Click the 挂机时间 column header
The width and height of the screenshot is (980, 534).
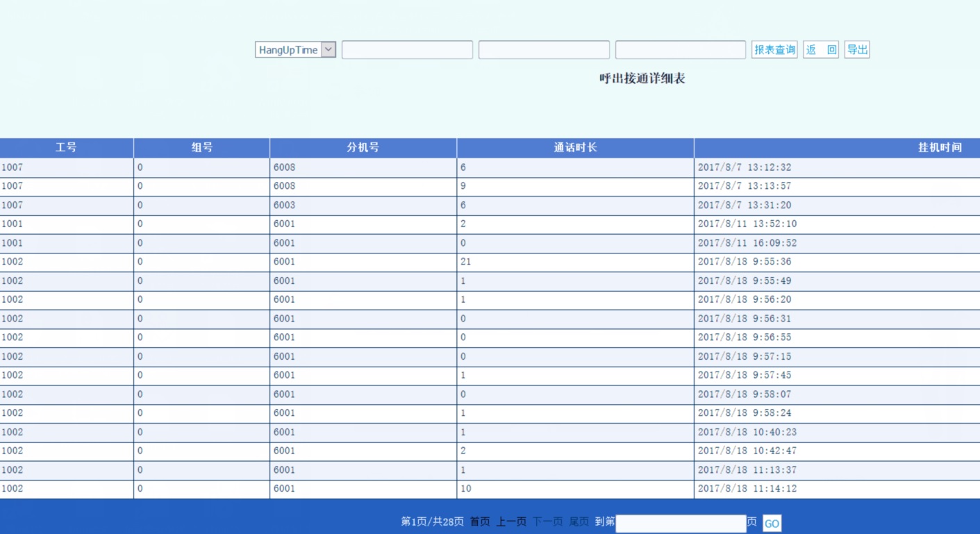tap(940, 148)
